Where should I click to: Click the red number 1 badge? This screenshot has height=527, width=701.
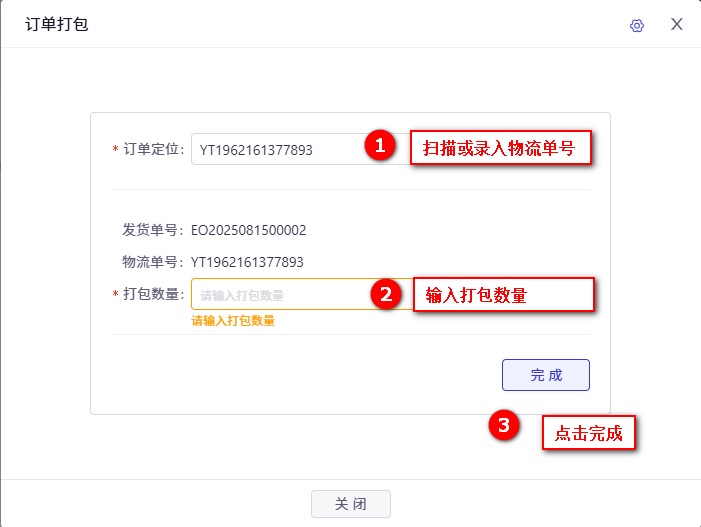point(380,145)
